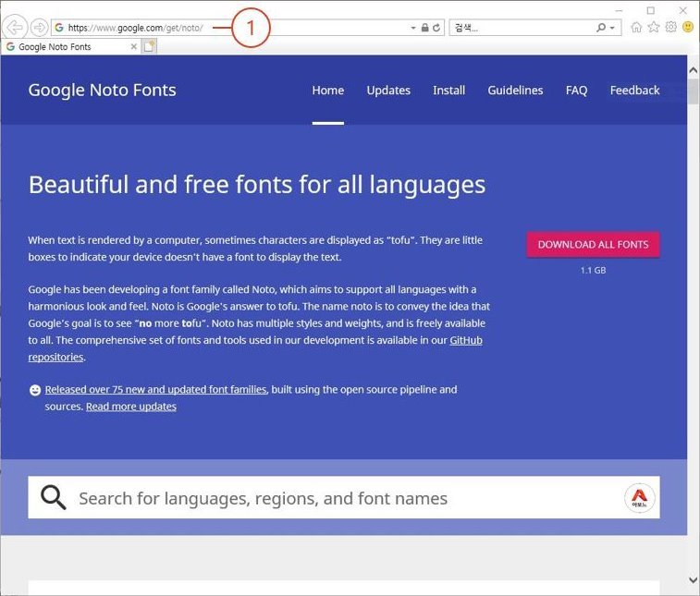The height and width of the screenshot is (596, 700).
Task: Click the DOWNLOAD ALL FONTS button
Action: 594,245
